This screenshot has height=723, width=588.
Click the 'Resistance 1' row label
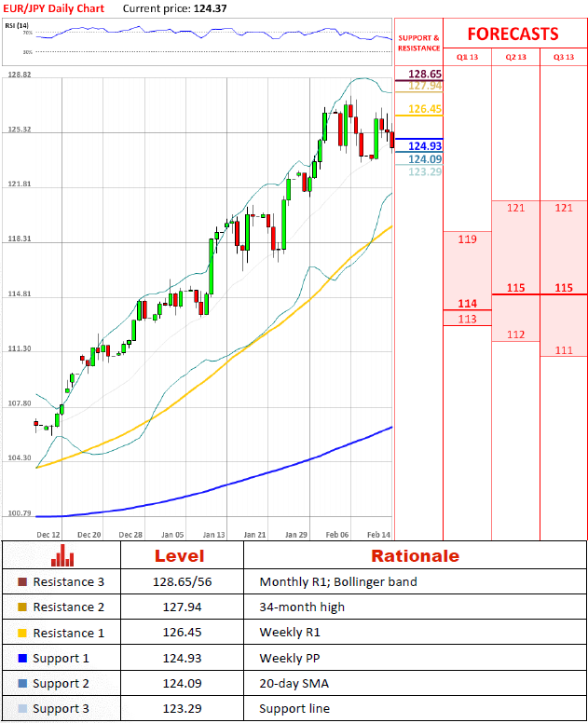(x=69, y=633)
